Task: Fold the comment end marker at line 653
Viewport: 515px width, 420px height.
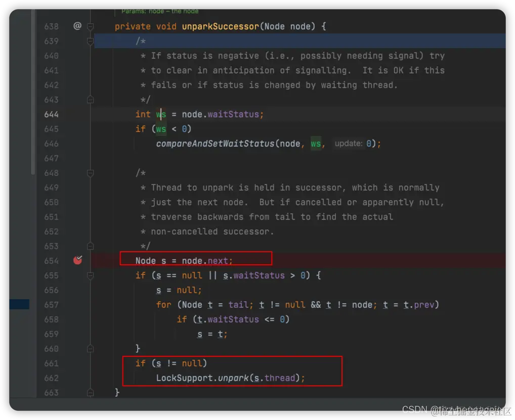Action: (91, 246)
